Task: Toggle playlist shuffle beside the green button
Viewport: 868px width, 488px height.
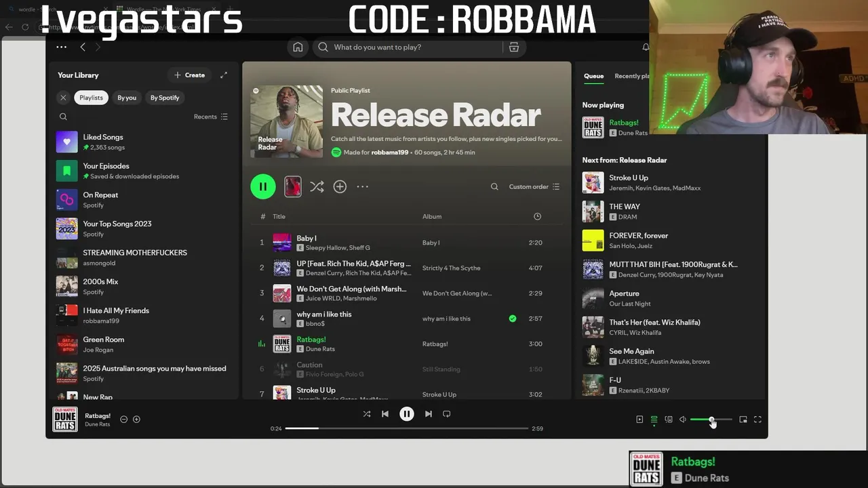Action: tap(317, 186)
